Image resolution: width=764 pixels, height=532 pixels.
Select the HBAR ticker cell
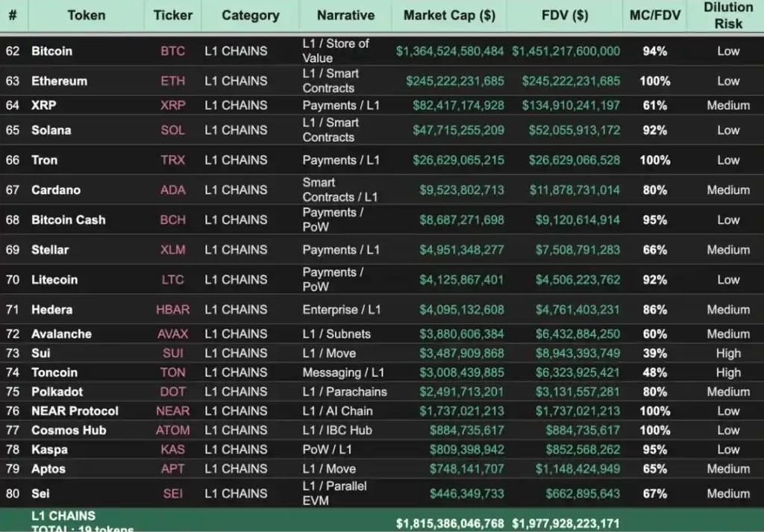point(173,310)
